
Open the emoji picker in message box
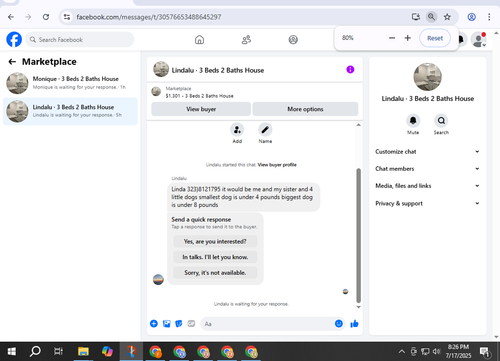[x=339, y=323]
